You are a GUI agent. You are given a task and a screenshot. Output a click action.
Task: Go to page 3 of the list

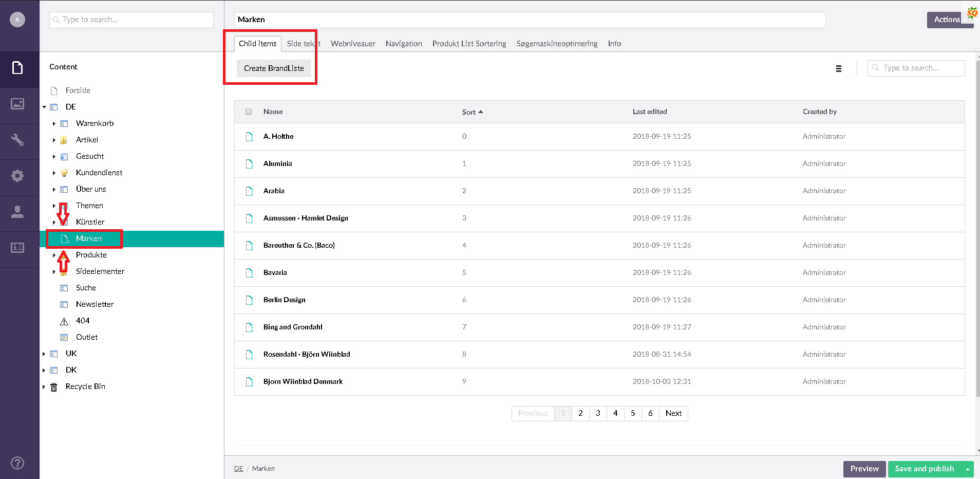pos(598,413)
